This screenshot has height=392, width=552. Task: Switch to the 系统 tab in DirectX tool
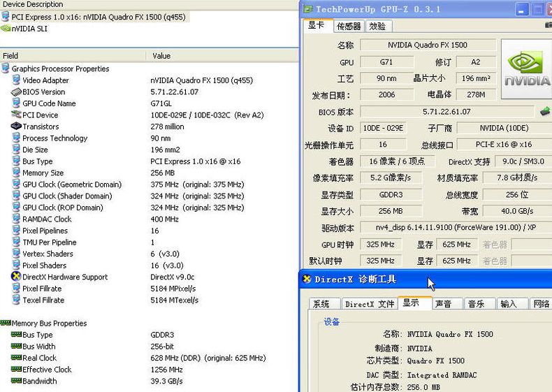coord(321,304)
